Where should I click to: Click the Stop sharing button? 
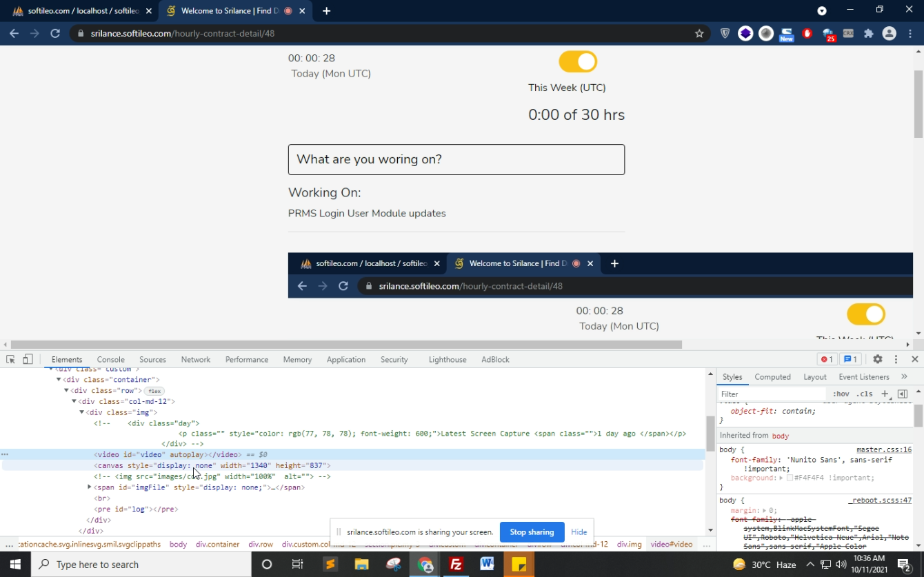click(532, 532)
